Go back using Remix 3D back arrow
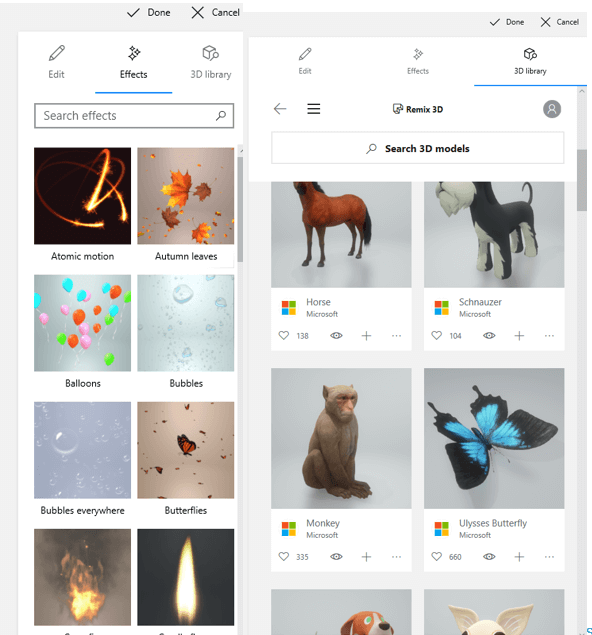Viewport: 592px width, 635px height. click(x=280, y=109)
